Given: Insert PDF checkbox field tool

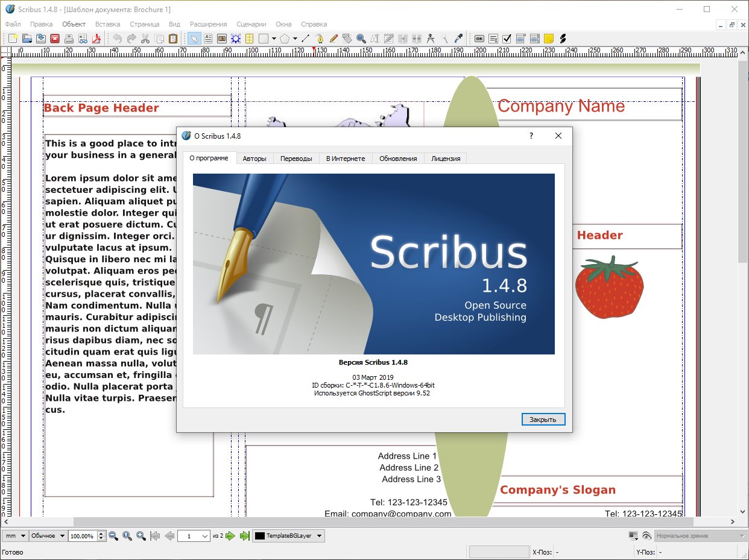Looking at the screenshot, I should (x=507, y=39).
